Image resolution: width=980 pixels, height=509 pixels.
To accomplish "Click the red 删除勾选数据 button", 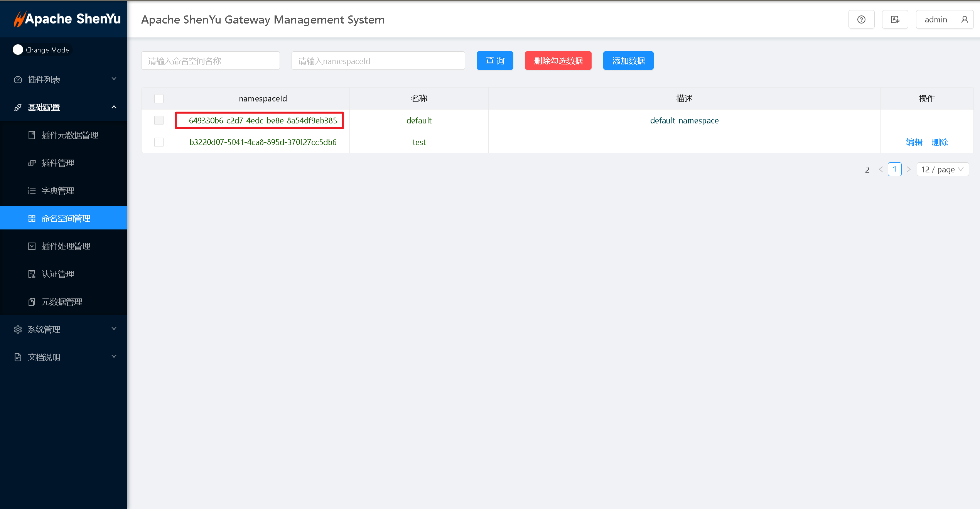I will click(x=558, y=61).
